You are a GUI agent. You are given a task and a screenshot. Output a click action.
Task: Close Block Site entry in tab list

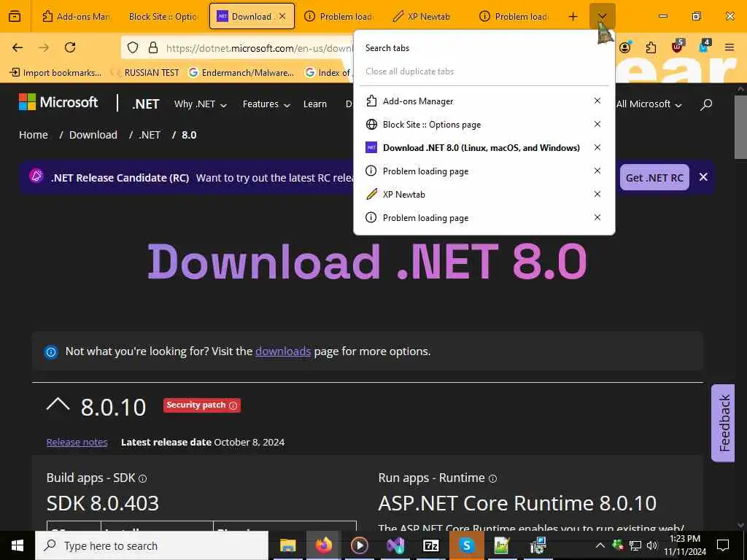(597, 124)
